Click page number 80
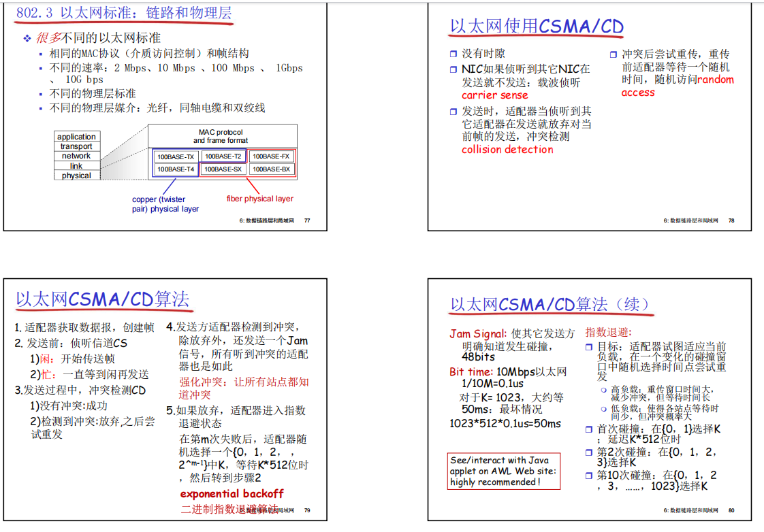The image size is (764, 532). [x=731, y=511]
